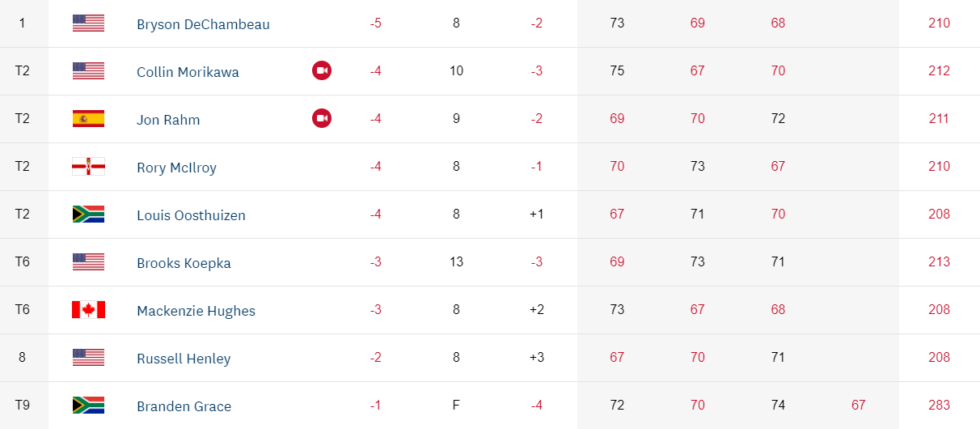
Task: View Rory McIlroy's player details
Action: tap(176, 168)
